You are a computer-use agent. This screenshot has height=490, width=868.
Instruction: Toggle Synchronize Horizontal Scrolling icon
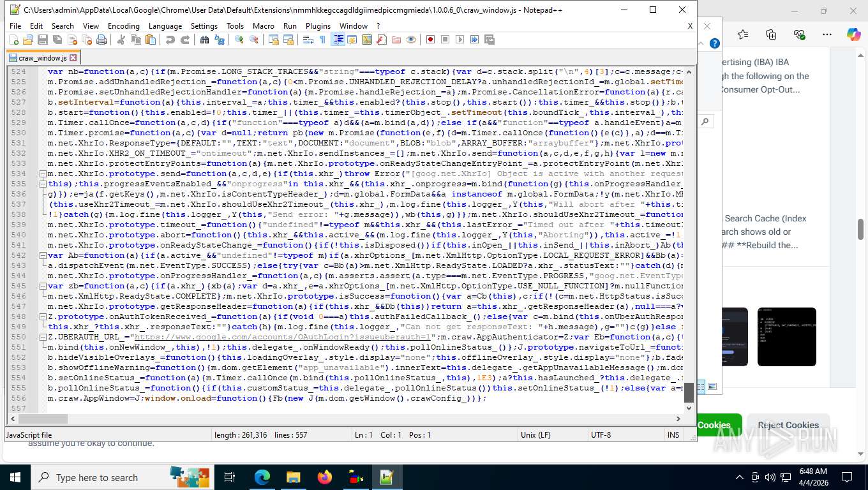click(x=288, y=40)
